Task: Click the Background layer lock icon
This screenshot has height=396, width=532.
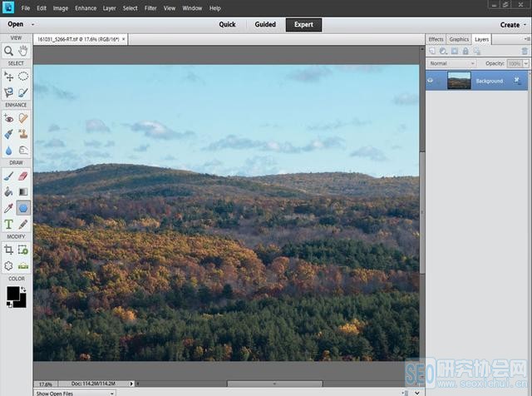Action: click(517, 80)
